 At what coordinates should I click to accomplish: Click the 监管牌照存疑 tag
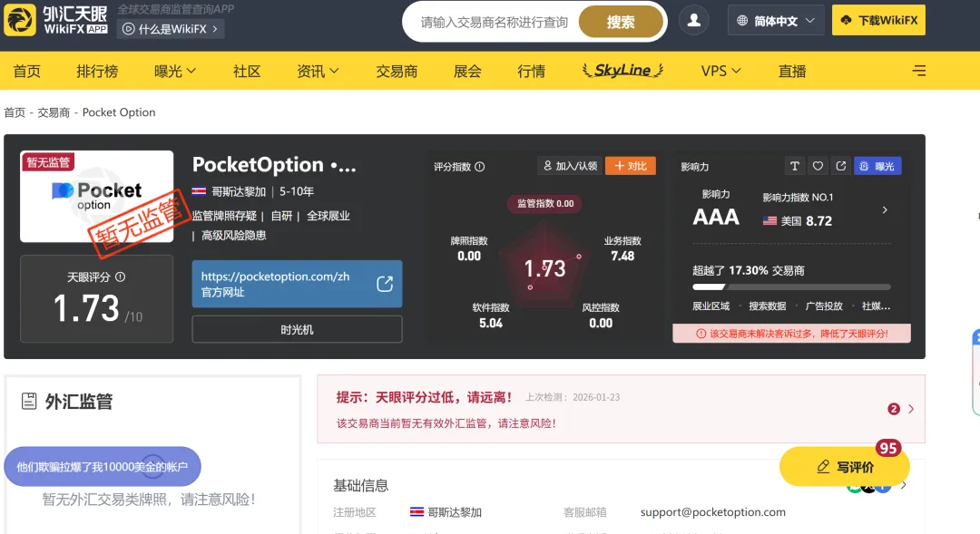(x=224, y=216)
